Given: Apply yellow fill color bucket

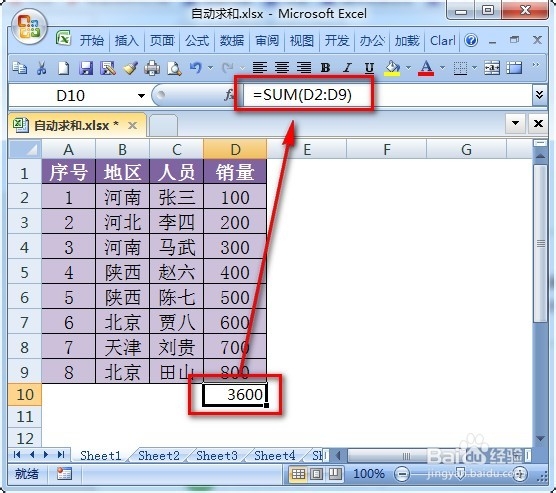Looking at the screenshot, I should [x=392, y=67].
